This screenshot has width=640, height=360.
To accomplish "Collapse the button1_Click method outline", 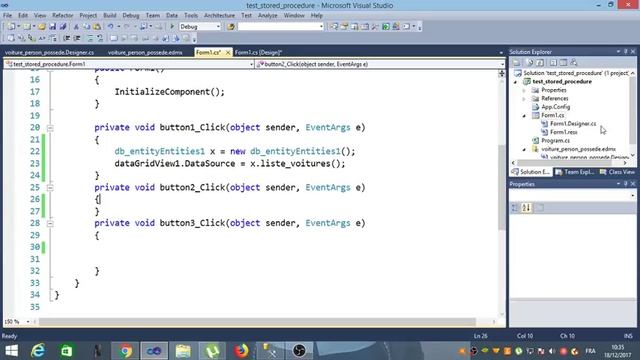I will (50, 128).
